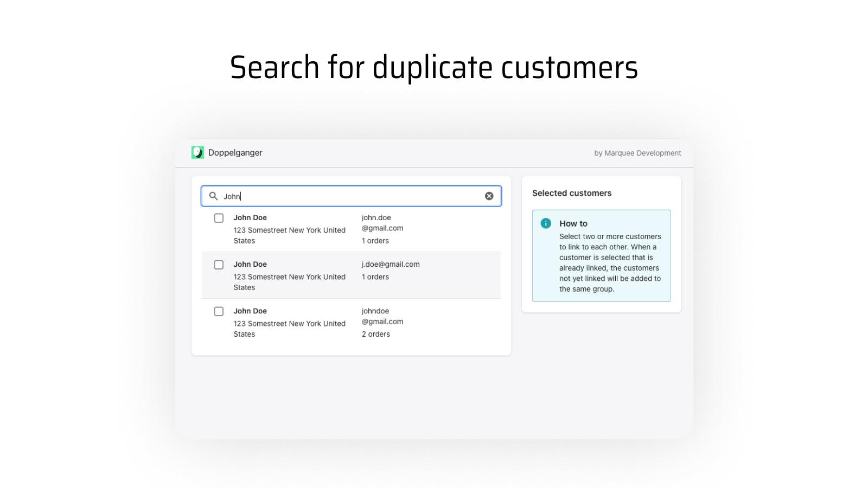The image size is (868, 488).
Task: Click the email johndoe@gmail.com
Action: [382, 316]
